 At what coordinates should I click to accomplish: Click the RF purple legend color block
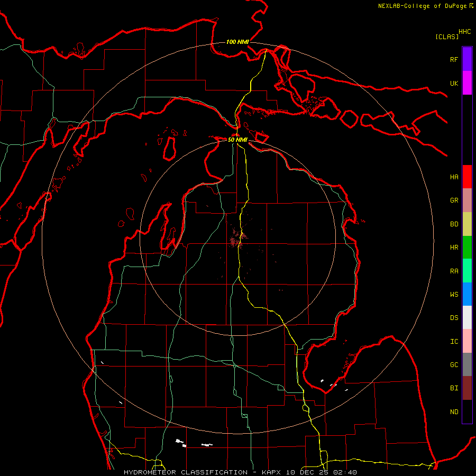tap(467, 59)
